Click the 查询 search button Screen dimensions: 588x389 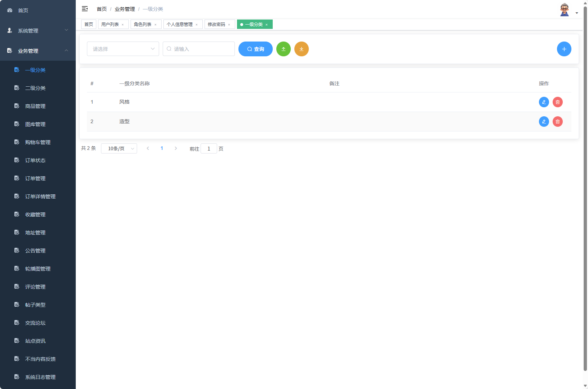255,49
